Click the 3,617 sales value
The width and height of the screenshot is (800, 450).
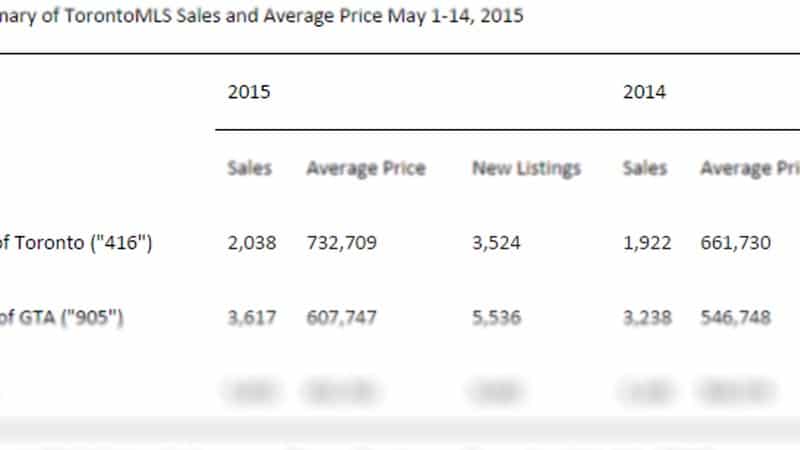click(252, 318)
